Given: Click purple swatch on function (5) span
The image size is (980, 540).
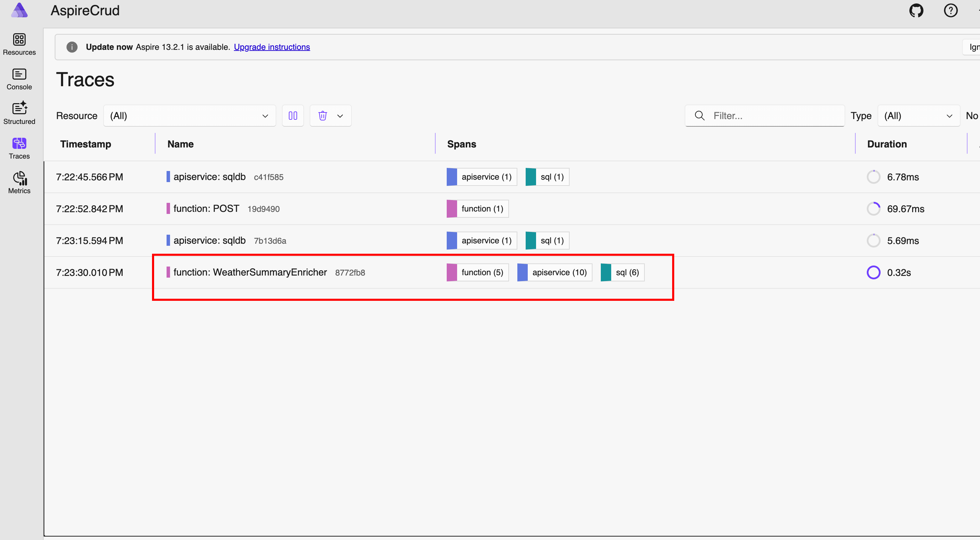Looking at the screenshot, I should pos(452,272).
